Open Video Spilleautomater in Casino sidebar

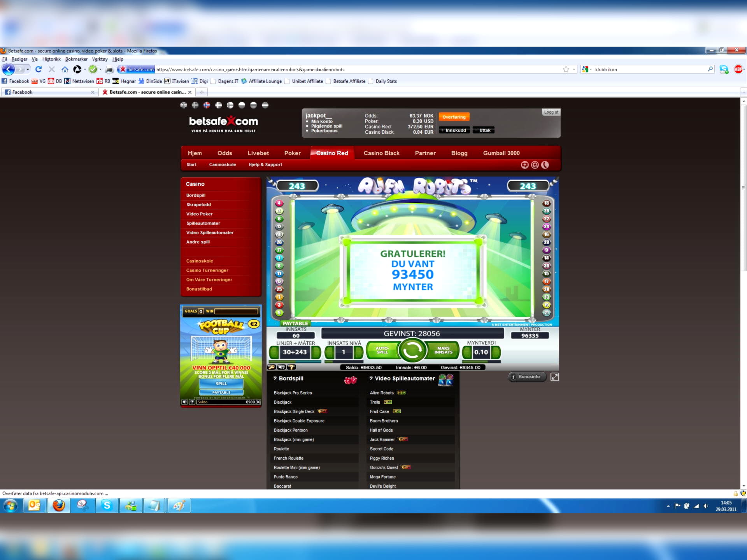[210, 233]
